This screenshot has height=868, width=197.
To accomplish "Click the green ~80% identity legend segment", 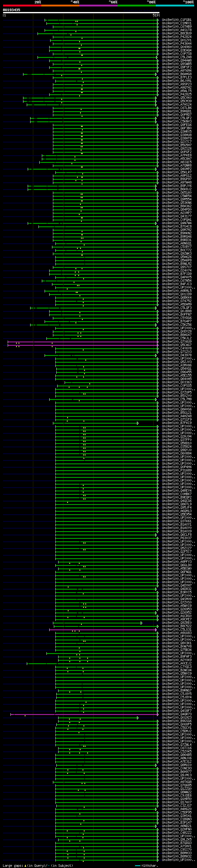I will click(x=137, y=6).
